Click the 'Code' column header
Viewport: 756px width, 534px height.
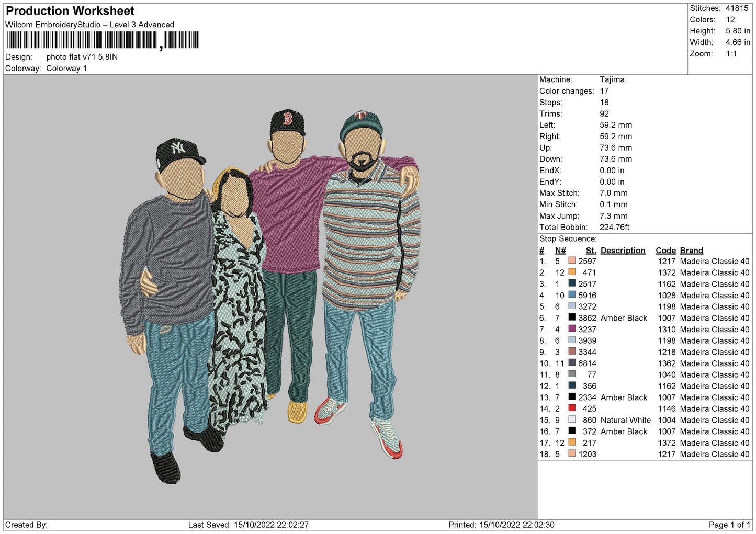(665, 251)
